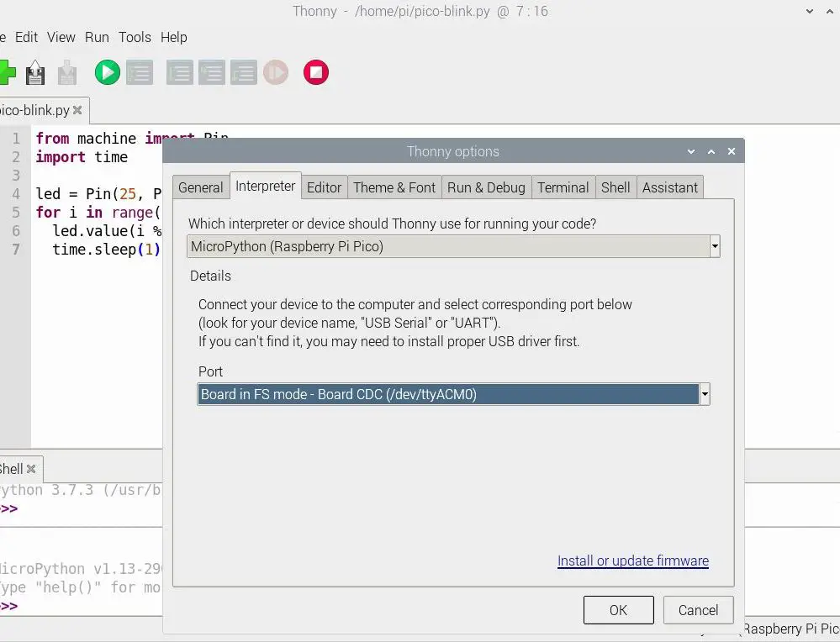Open the Tools menu

coord(135,37)
